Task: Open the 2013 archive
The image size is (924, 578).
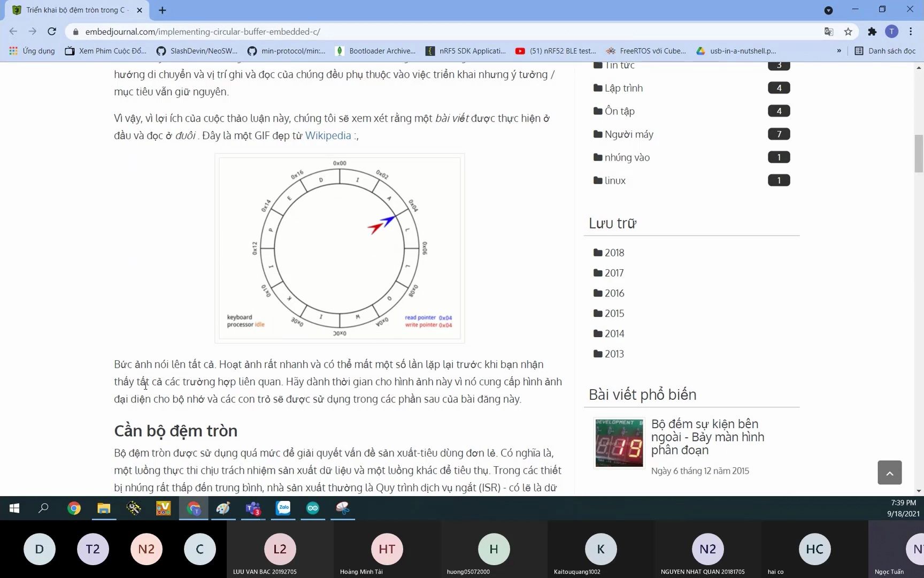Action: (x=614, y=354)
